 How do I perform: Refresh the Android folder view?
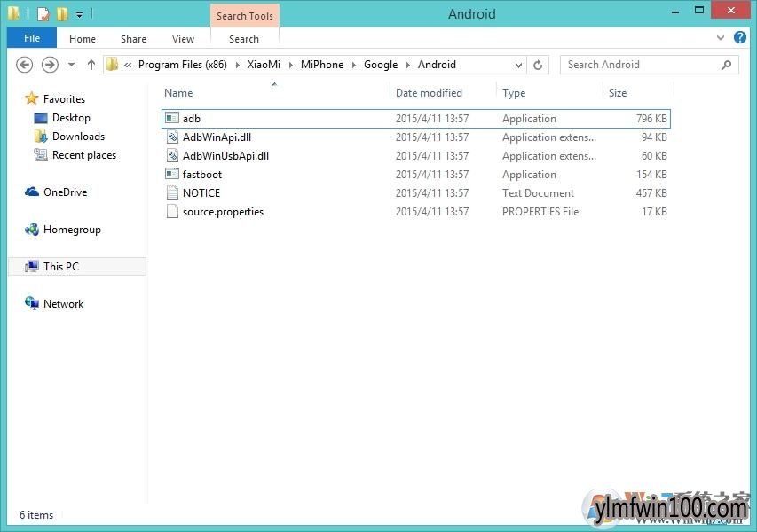pos(538,65)
